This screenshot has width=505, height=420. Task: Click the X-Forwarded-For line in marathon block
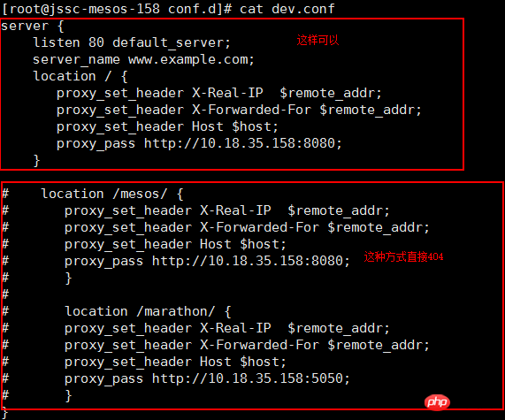[247, 345]
